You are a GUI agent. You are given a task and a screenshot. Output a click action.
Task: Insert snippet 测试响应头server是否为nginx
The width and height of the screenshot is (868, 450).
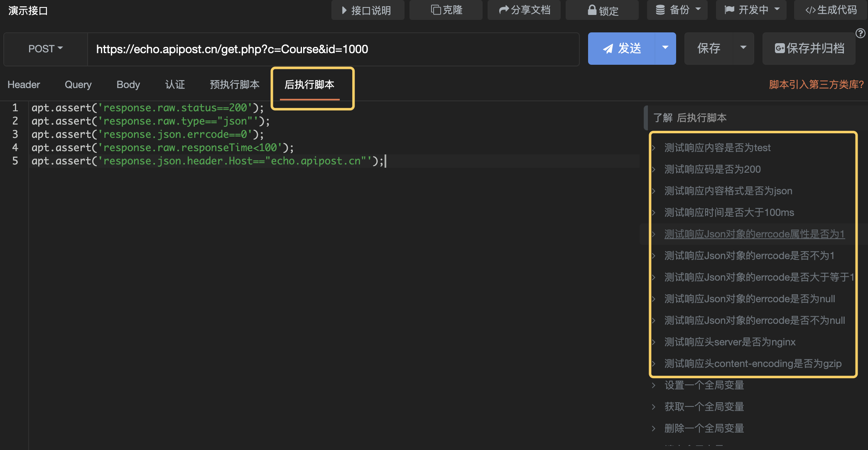tap(730, 342)
